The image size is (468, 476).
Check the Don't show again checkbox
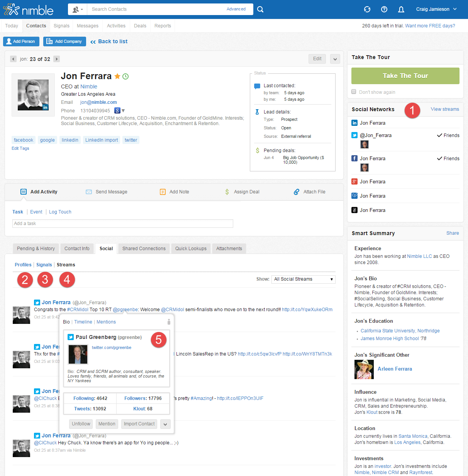coord(354,92)
